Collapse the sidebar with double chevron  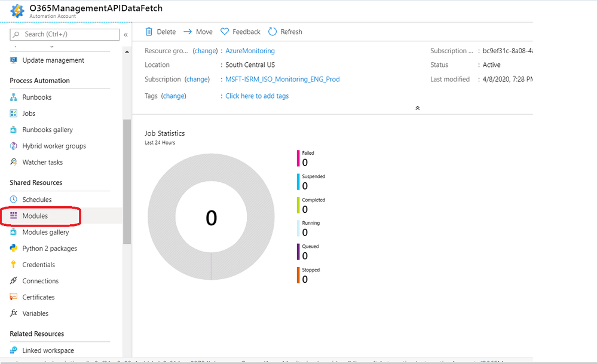click(125, 35)
